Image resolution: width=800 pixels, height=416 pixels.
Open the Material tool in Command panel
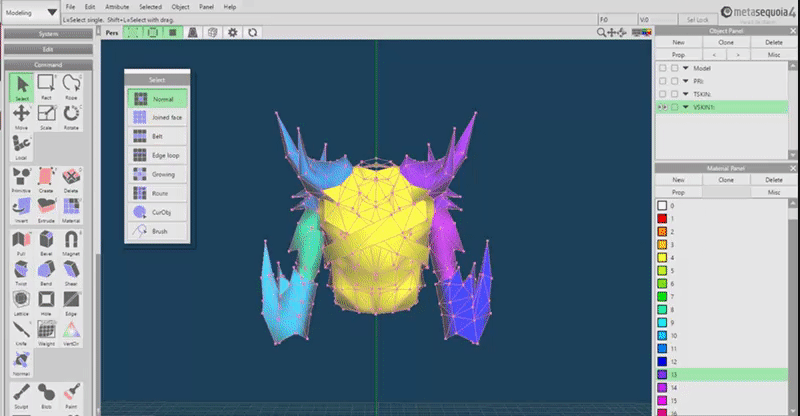point(71,210)
